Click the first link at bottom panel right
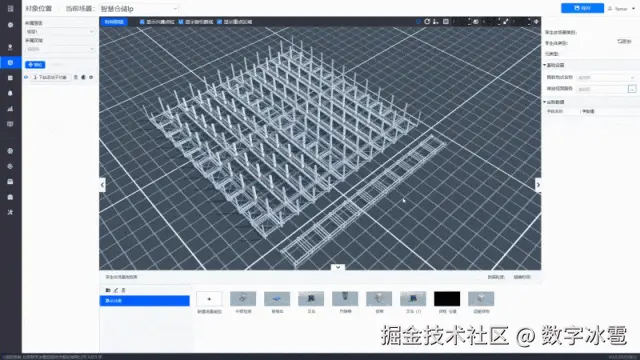640x360 pixels. pyautogui.click(x=496, y=277)
